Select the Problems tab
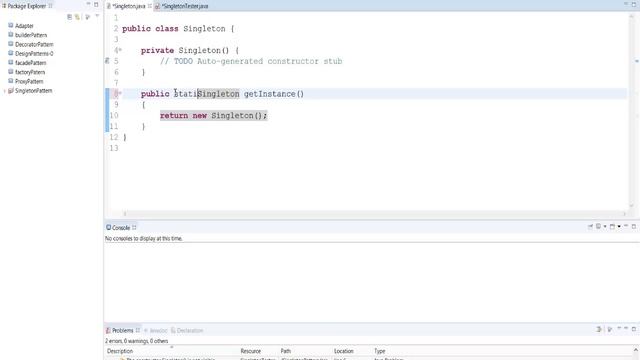The height and width of the screenshot is (360, 640). (122, 330)
